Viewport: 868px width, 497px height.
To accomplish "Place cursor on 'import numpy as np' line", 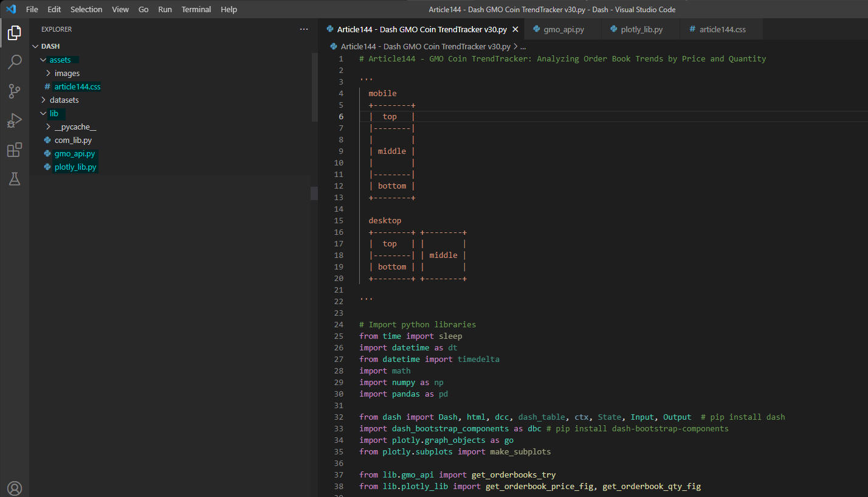I will pyautogui.click(x=402, y=382).
